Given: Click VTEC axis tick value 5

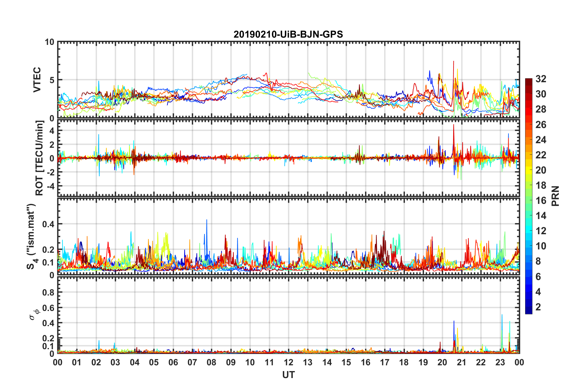Looking at the screenshot, I should (52, 80).
